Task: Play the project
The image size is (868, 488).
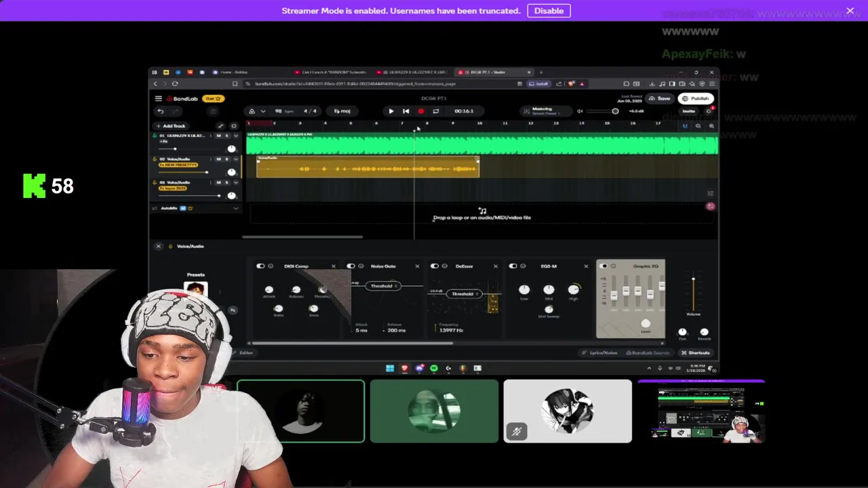Action: (391, 111)
